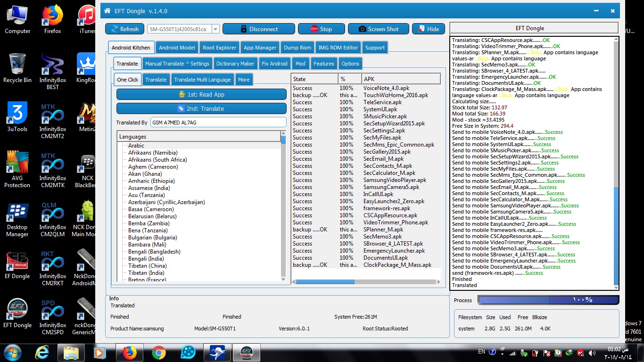Open the 3uTools desktop shortcut
Image resolution: width=644 pixels, height=362 pixels.
(x=17, y=117)
